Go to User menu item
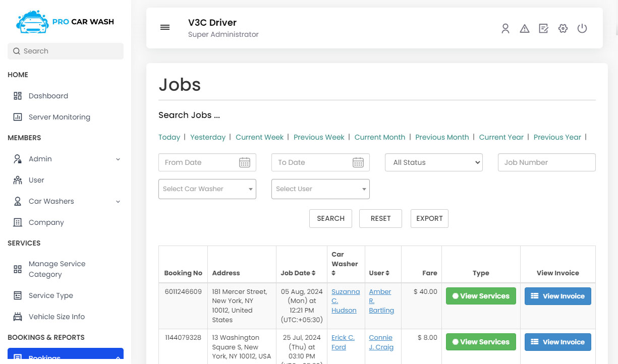Screen dimensions: 618x364 tap(36, 180)
